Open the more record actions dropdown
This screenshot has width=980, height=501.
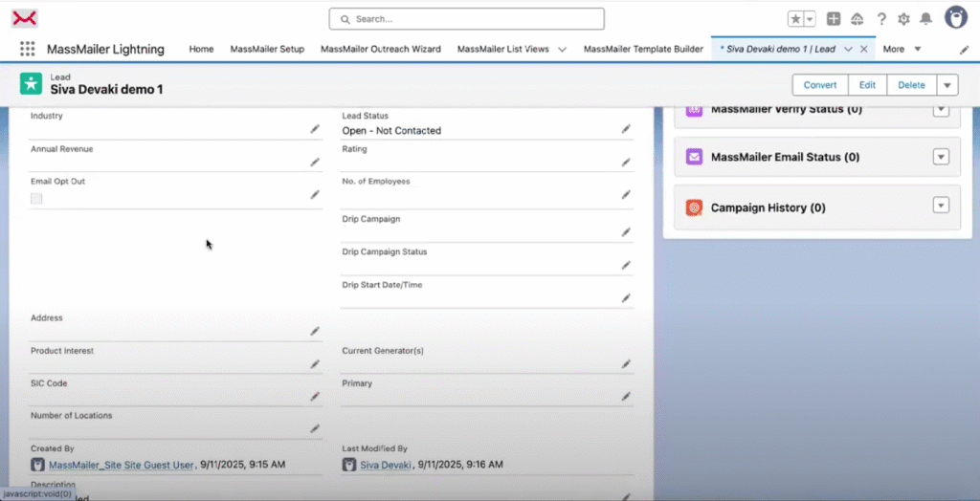point(947,85)
